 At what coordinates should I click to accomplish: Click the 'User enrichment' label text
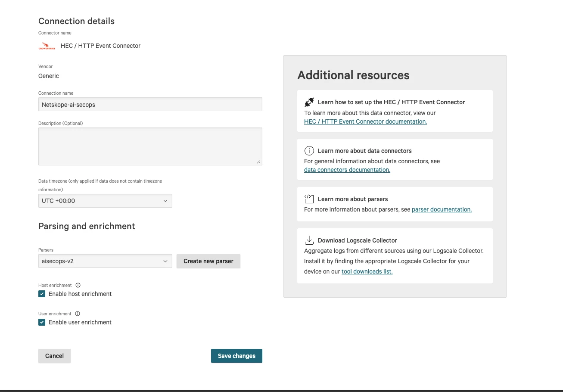point(55,314)
